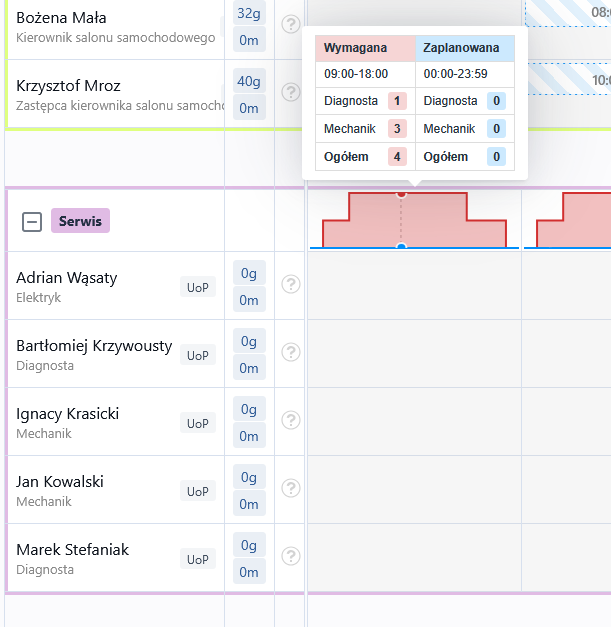Collapse the Serwis group
Viewport: 611px width, 627px height.
(x=32, y=222)
